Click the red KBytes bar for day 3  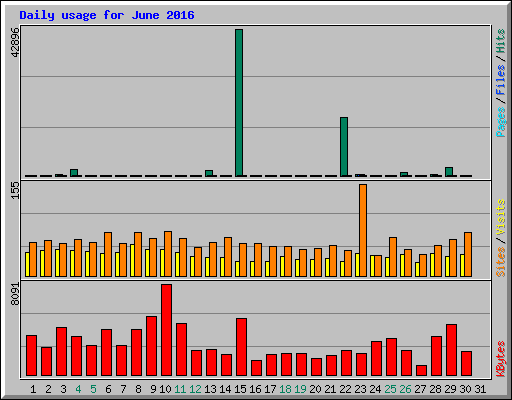pos(62,352)
